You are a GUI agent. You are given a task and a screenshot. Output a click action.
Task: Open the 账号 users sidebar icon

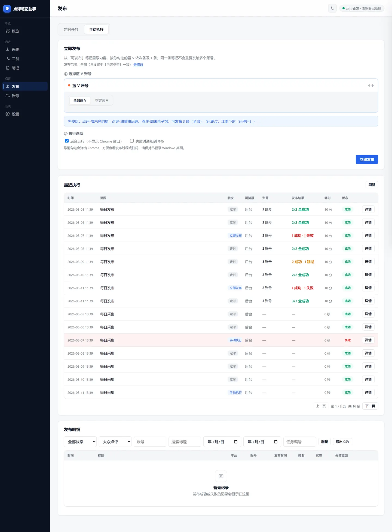click(8, 96)
